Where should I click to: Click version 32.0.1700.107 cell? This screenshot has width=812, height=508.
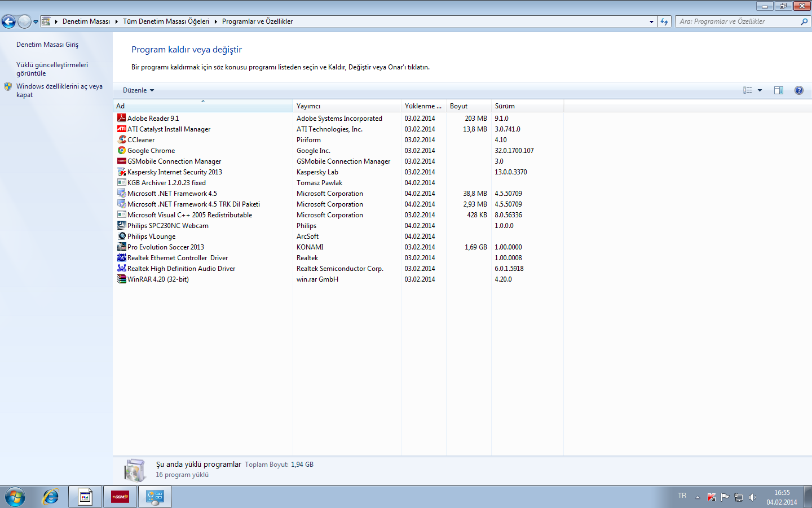(x=514, y=150)
